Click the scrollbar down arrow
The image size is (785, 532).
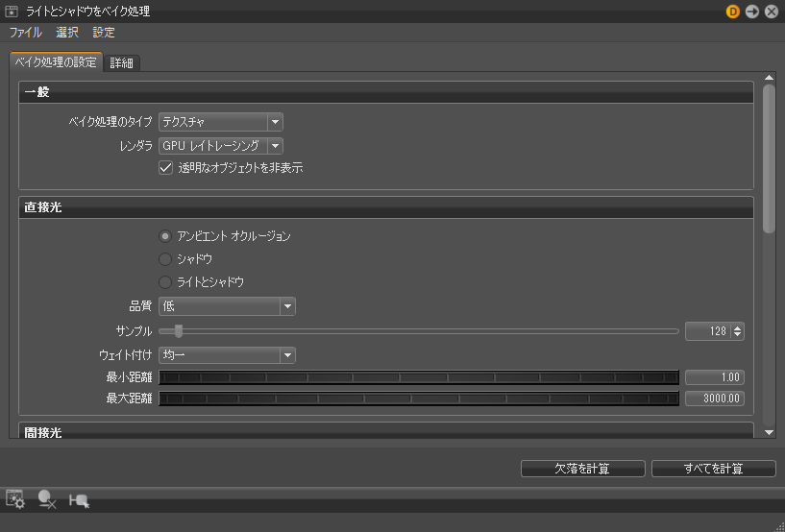pos(769,432)
